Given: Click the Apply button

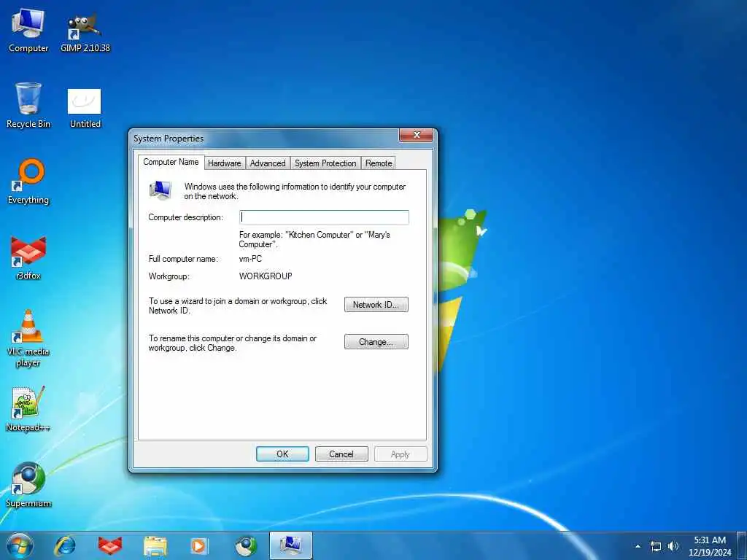Looking at the screenshot, I should coord(400,454).
